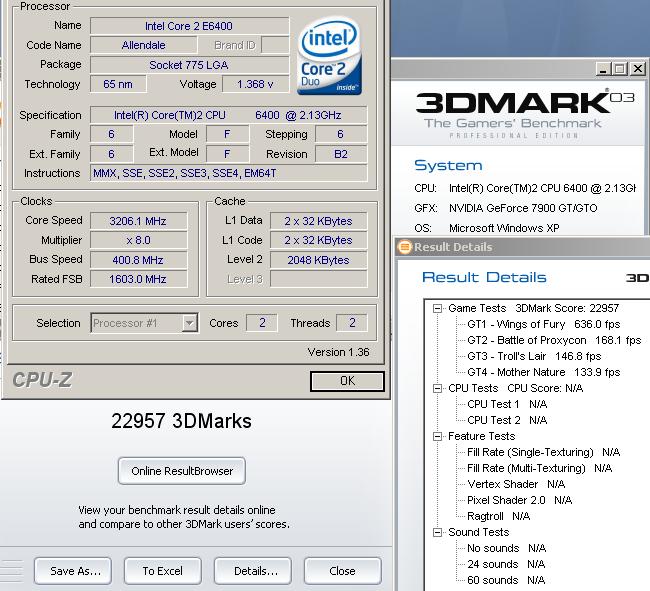Viewport: 650px width, 591px height.
Task: Select the Vertex Shader row
Action: point(516,484)
